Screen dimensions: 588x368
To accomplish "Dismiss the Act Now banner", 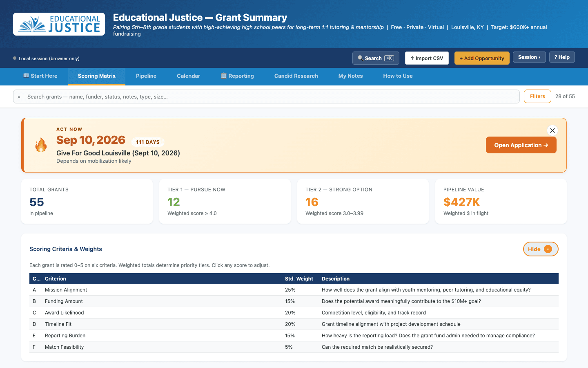I will coord(552,130).
